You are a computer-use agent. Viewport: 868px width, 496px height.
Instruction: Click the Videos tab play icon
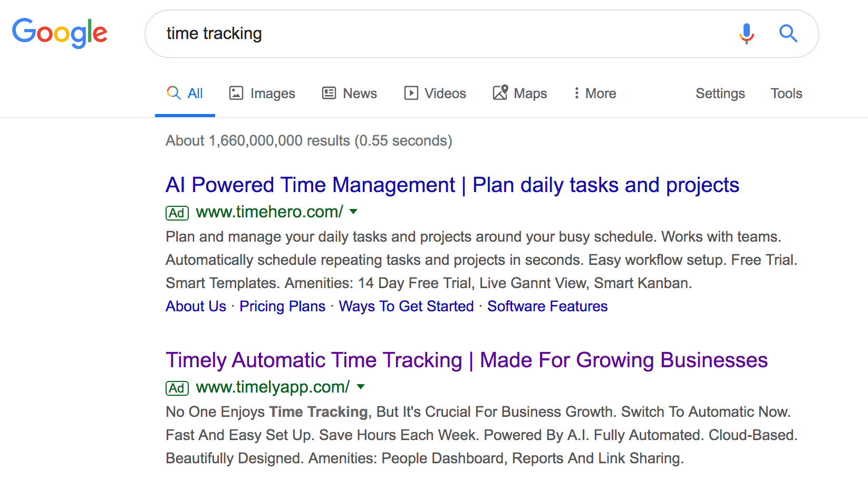pos(411,93)
